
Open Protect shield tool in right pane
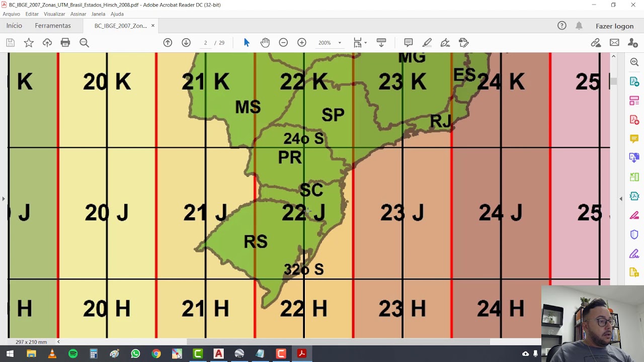pyautogui.click(x=634, y=235)
